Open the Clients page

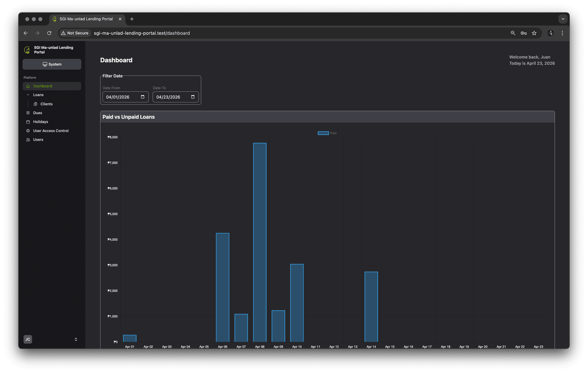click(x=47, y=104)
